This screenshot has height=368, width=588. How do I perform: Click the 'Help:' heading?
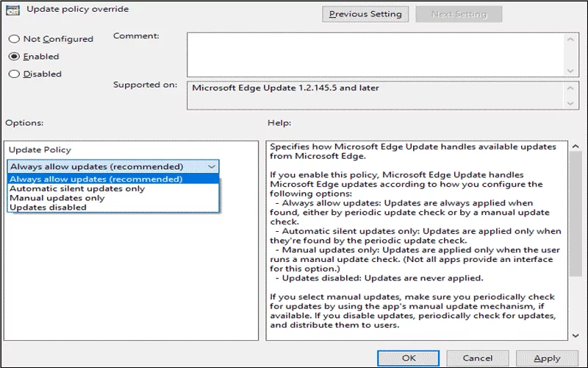click(279, 123)
